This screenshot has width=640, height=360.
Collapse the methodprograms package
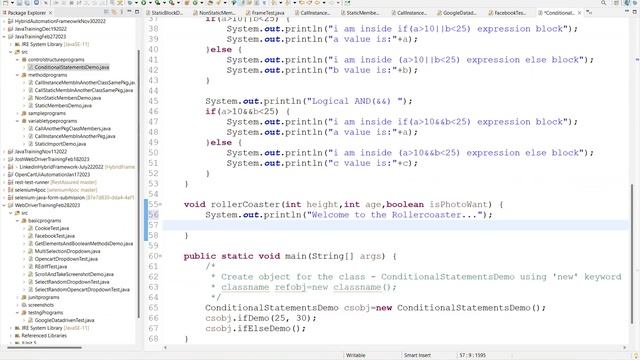tap(18, 75)
